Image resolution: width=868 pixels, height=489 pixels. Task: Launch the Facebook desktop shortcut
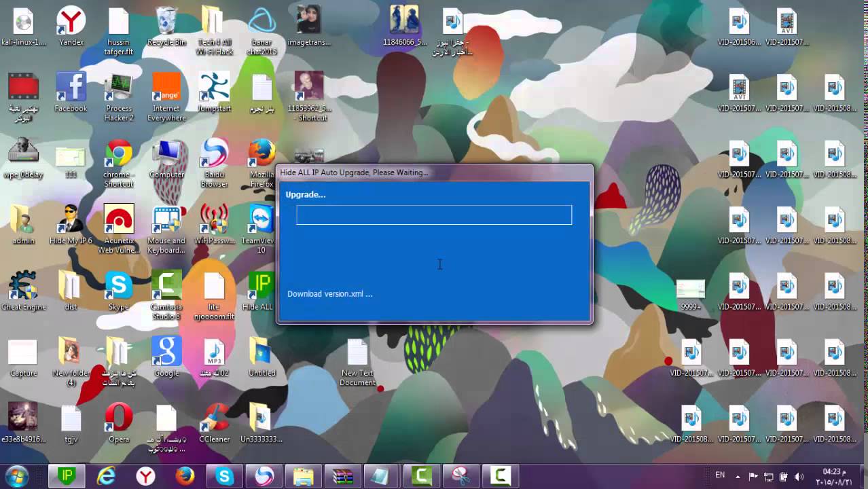pyautogui.click(x=71, y=92)
